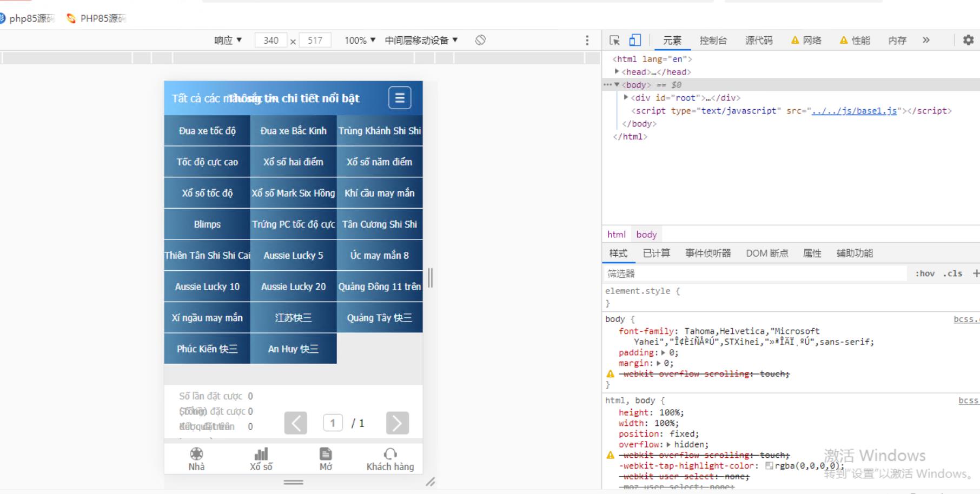Viewport: 980px width, 494px height.
Task: Click the Nhà home icon
Action: tap(196, 454)
